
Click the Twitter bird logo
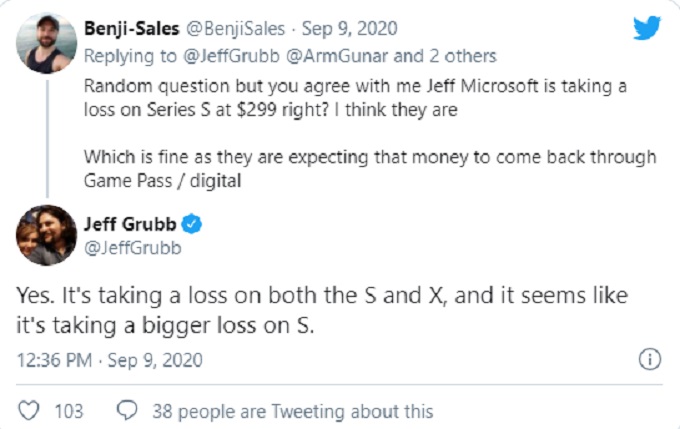coord(647,27)
